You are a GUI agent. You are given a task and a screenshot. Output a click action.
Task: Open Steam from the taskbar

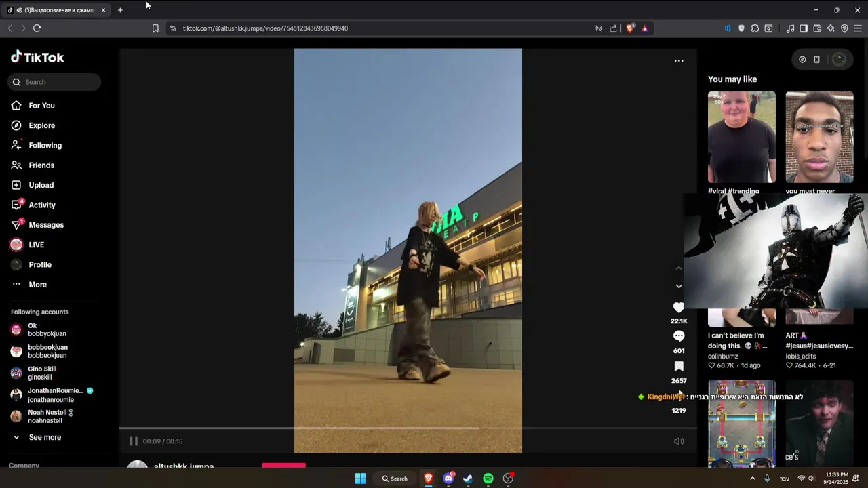click(468, 479)
